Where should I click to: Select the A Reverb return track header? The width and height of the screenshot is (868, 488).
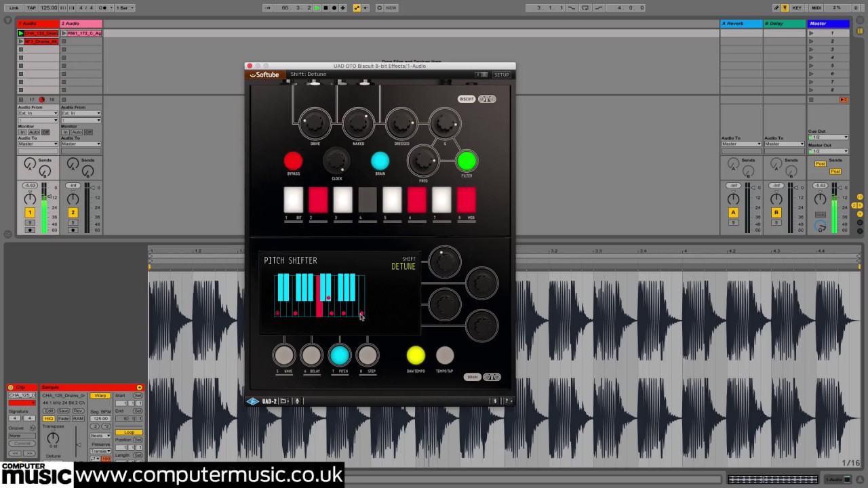[x=741, y=24]
